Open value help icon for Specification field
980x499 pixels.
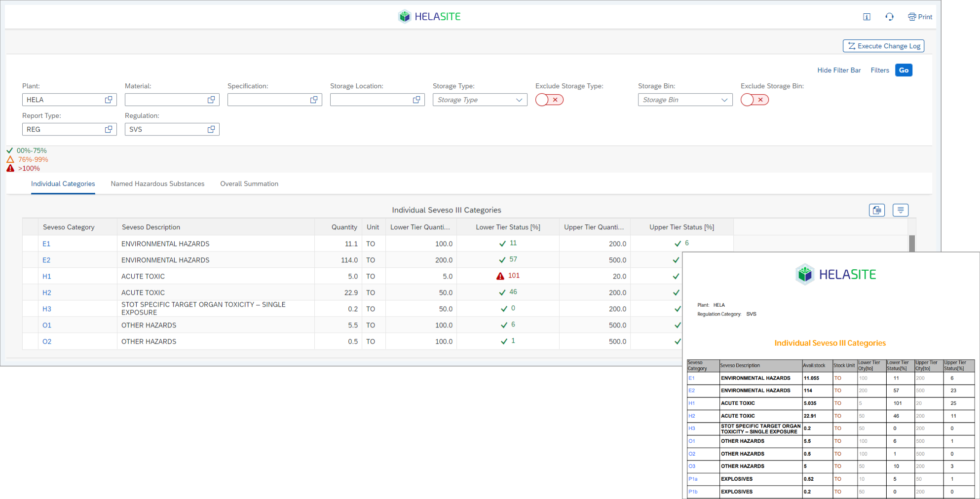coord(314,100)
